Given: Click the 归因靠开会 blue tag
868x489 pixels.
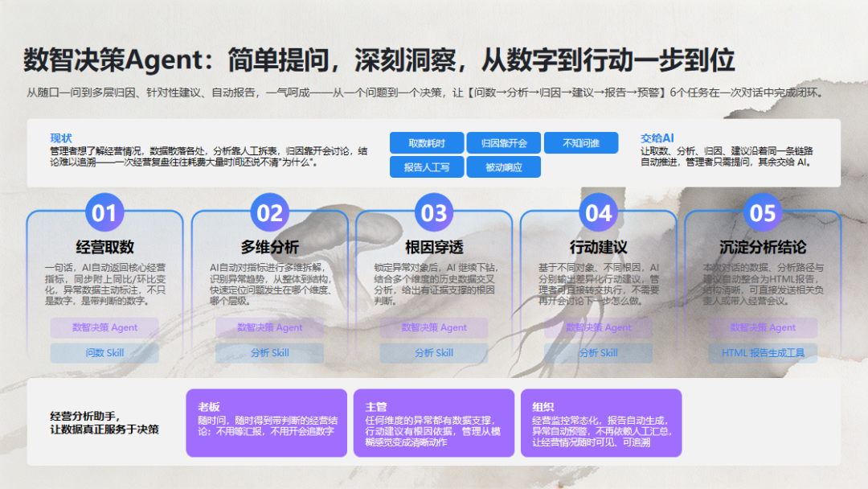Looking at the screenshot, I should point(504,143).
